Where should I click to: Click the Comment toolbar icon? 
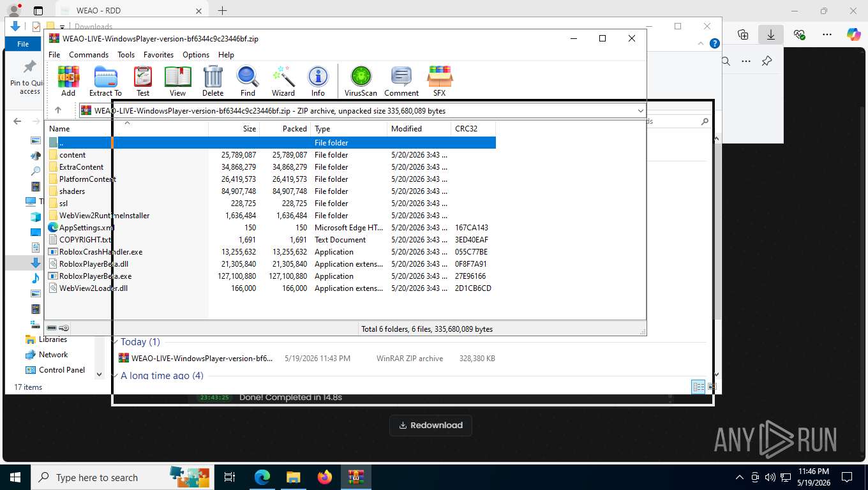[401, 81]
